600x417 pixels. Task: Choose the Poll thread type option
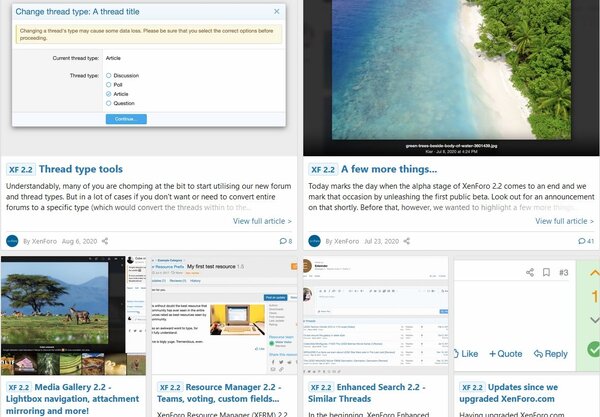point(108,84)
